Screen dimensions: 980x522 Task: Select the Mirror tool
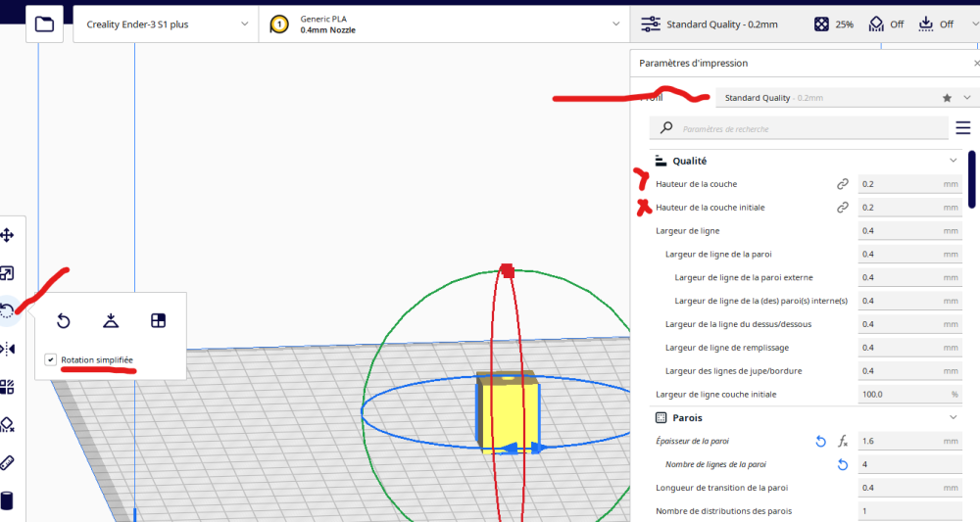[7, 349]
